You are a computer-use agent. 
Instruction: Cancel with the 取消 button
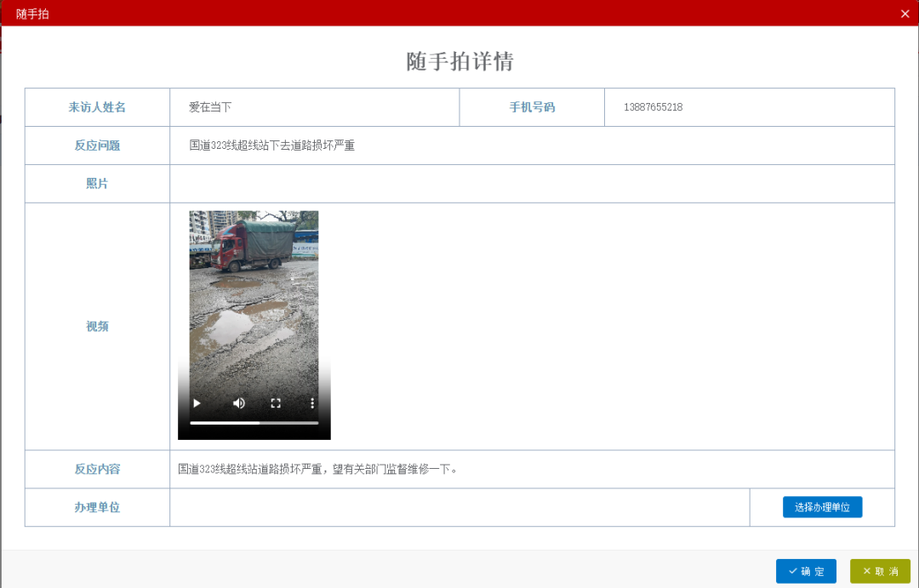pyautogui.click(x=880, y=571)
